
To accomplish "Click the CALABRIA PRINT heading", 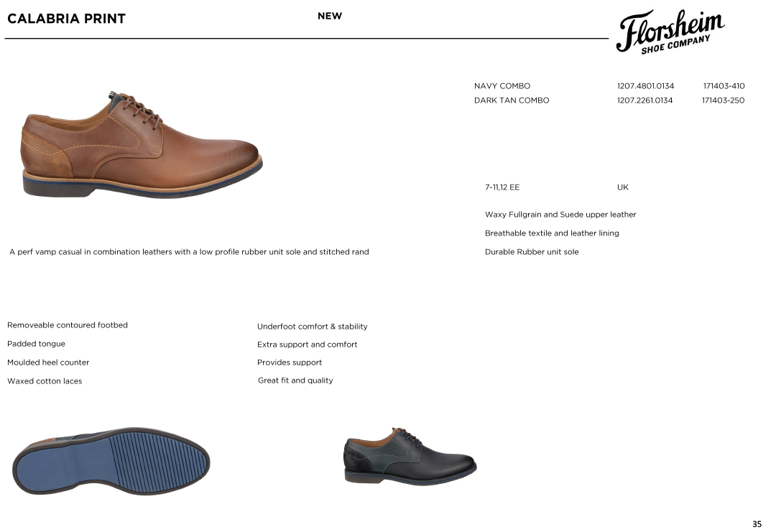I will click(66, 19).
